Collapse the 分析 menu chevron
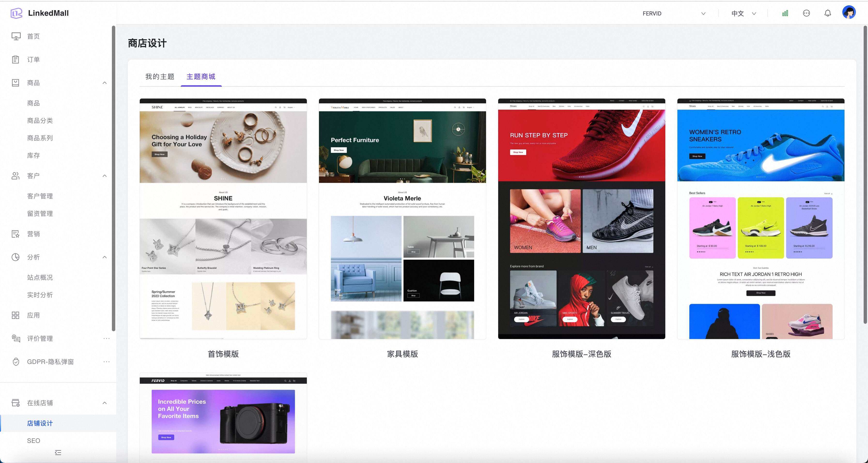 (x=104, y=257)
